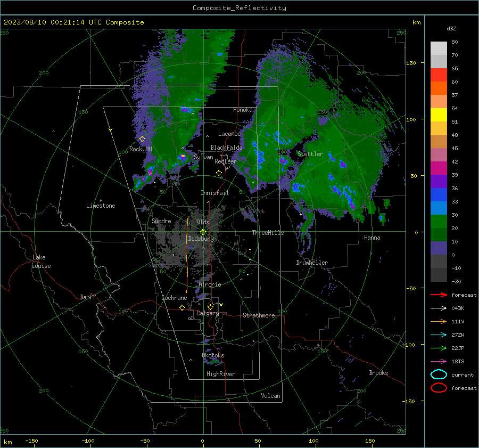This screenshot has width=479, height=448.
Task: Click the '2023/08/10 00:21:14 UTC Composite' timestamp
Action: [x=73, y=22]
